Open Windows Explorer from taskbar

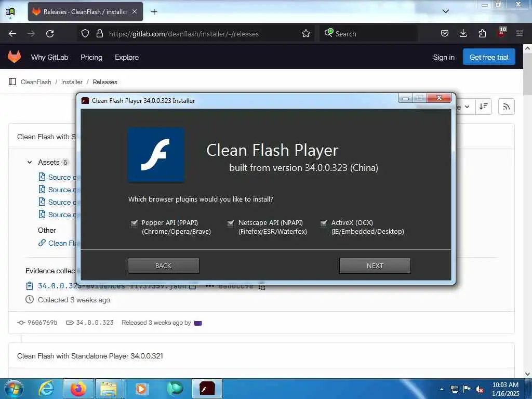(x=109, y=389)
